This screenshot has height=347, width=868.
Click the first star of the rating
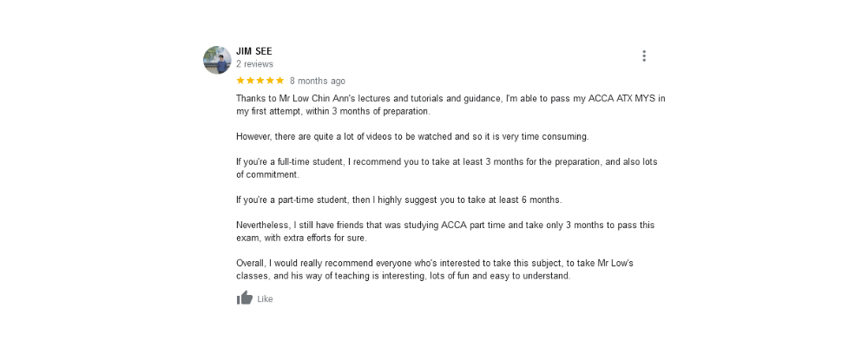tap(240, 81)
